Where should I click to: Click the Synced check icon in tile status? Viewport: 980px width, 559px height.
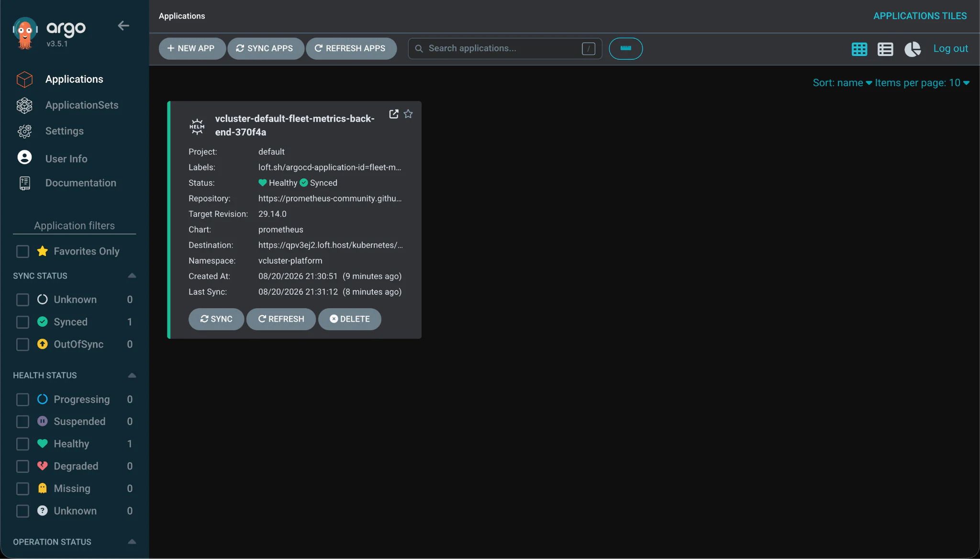[x=303, y=183]
